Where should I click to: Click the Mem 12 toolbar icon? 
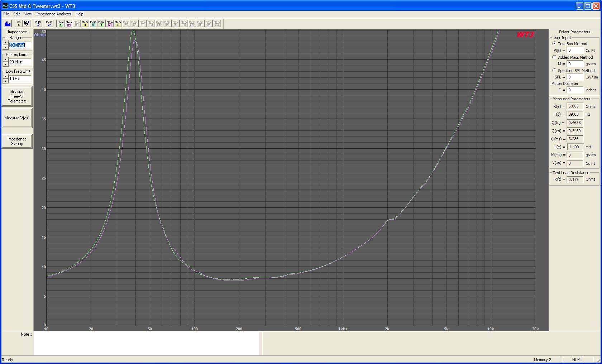[151, 24]
